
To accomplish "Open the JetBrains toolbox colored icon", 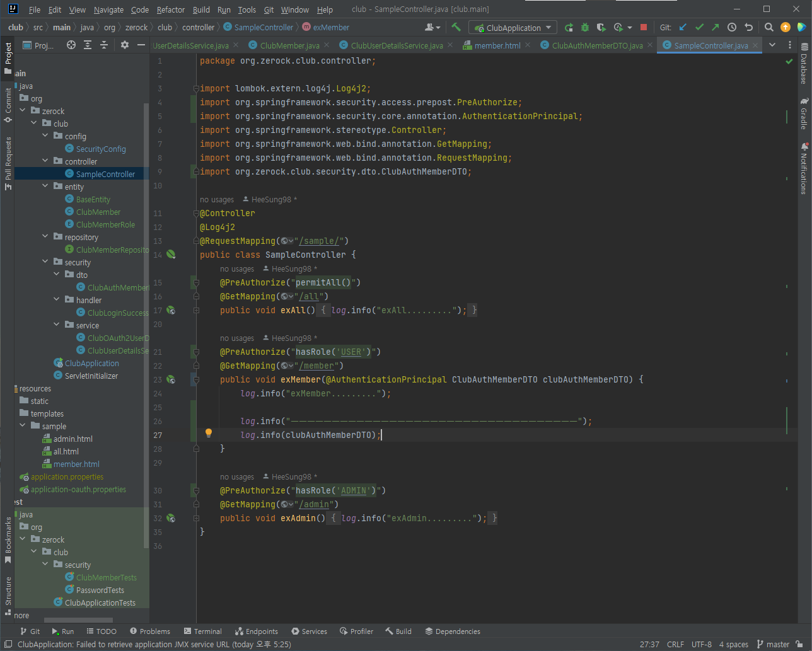I will pyautogui.click(x=801, y=27).
